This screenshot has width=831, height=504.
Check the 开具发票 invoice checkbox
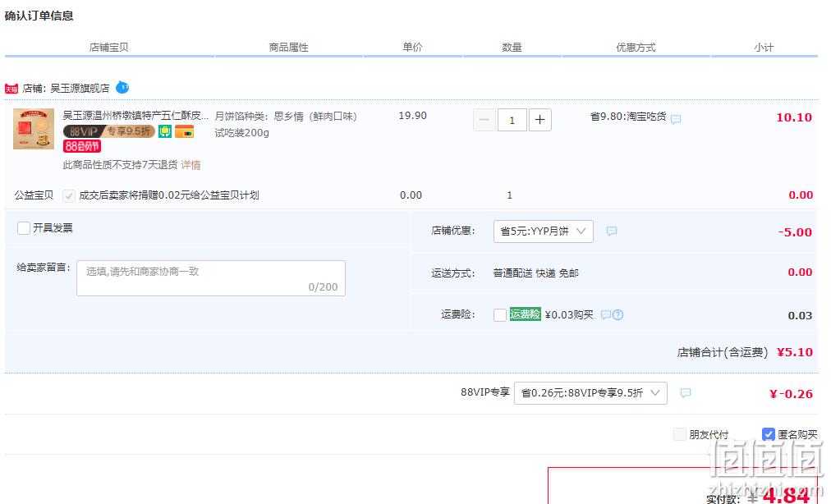24,228
